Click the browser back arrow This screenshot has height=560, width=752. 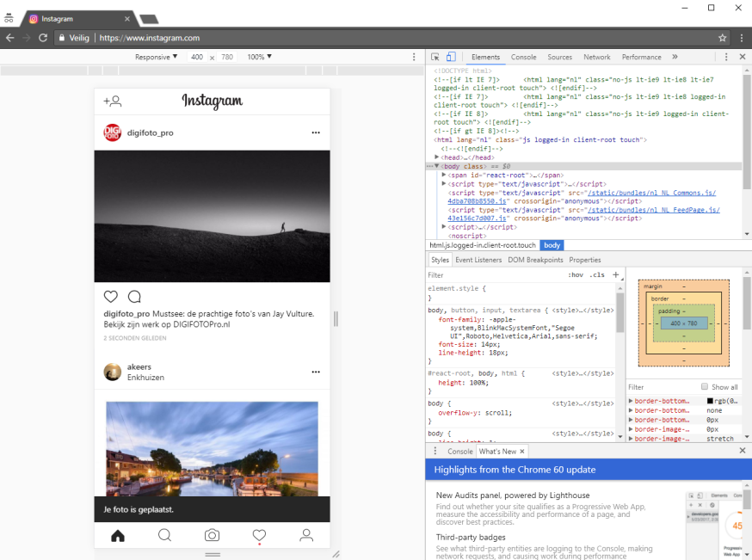point(10,38)
